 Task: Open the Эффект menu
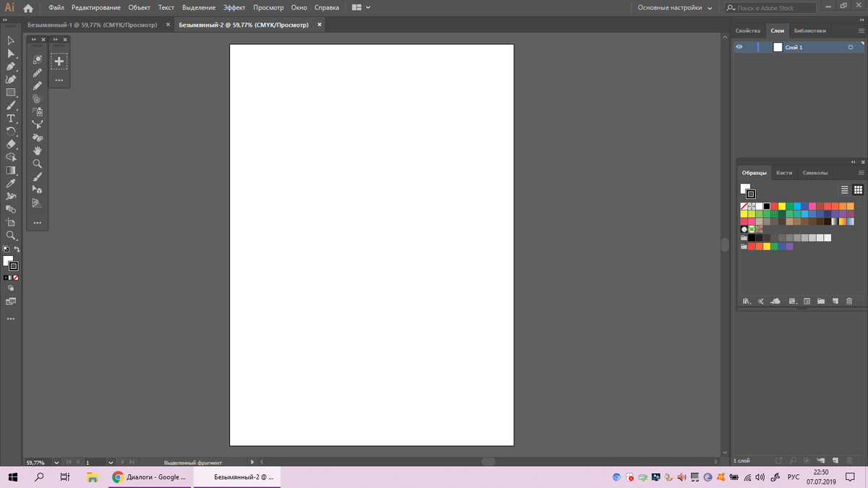pyautogui.click(x=234, y=7)
